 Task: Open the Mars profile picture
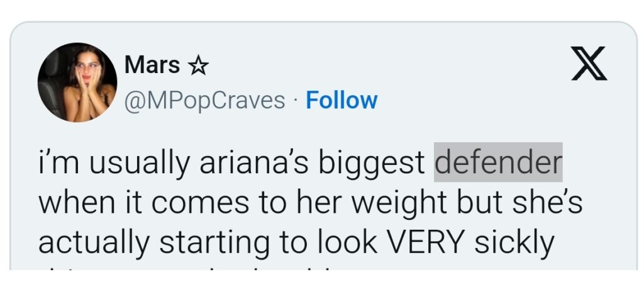click(x=77, y=82)
